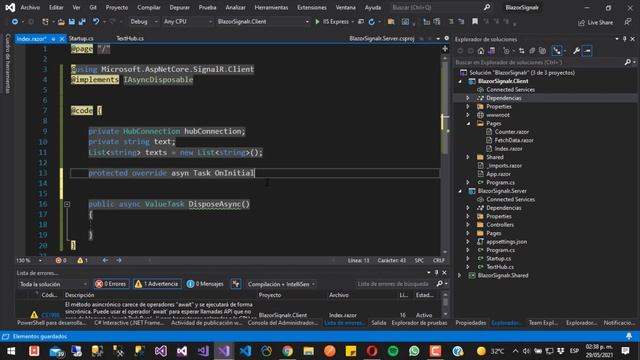
Task: Go to next issue with right arrow
Action: [119, 260]
